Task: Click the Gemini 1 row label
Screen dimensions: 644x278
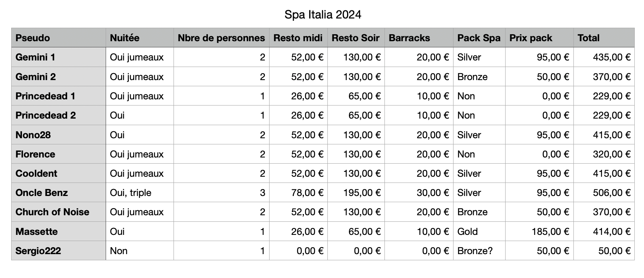Action: [35, 57]
